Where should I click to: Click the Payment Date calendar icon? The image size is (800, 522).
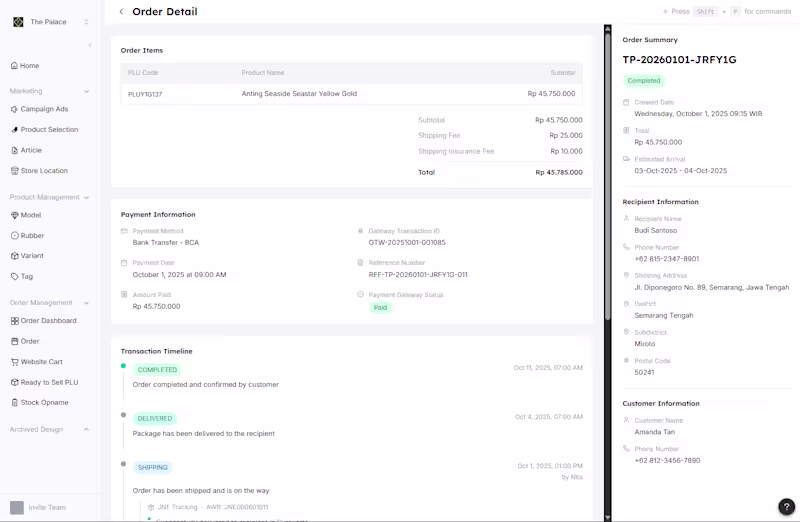coord(124,263)
